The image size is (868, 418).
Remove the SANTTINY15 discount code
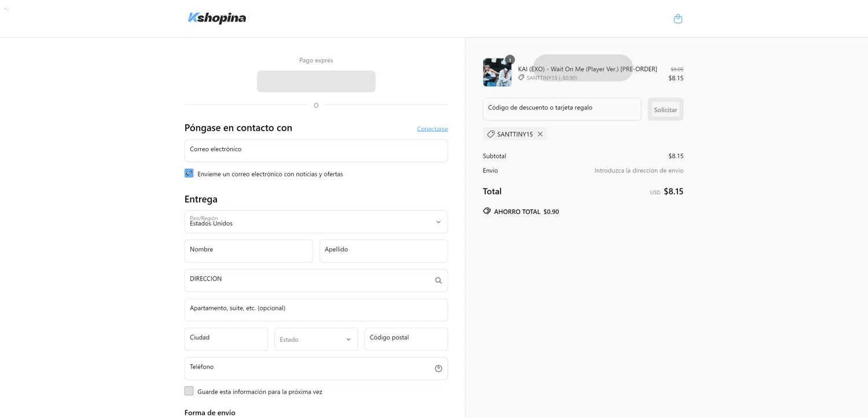point(540,134)
